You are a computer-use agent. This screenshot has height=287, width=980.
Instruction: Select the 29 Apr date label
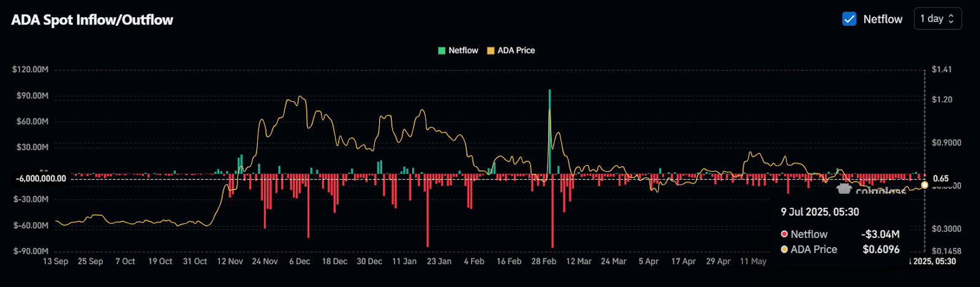[718, 261]
